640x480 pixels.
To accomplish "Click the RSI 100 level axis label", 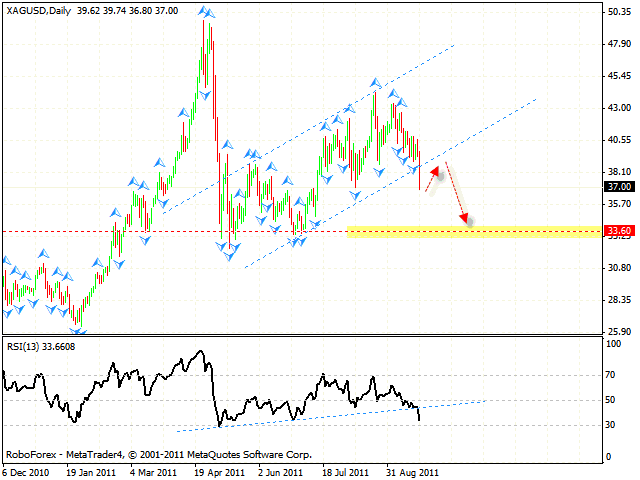I will 613,343.
